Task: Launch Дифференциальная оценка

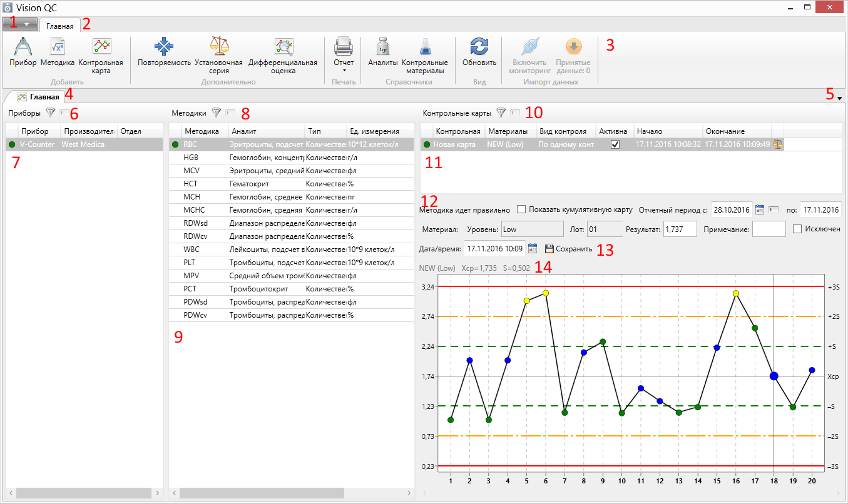Action: [283, 56]
